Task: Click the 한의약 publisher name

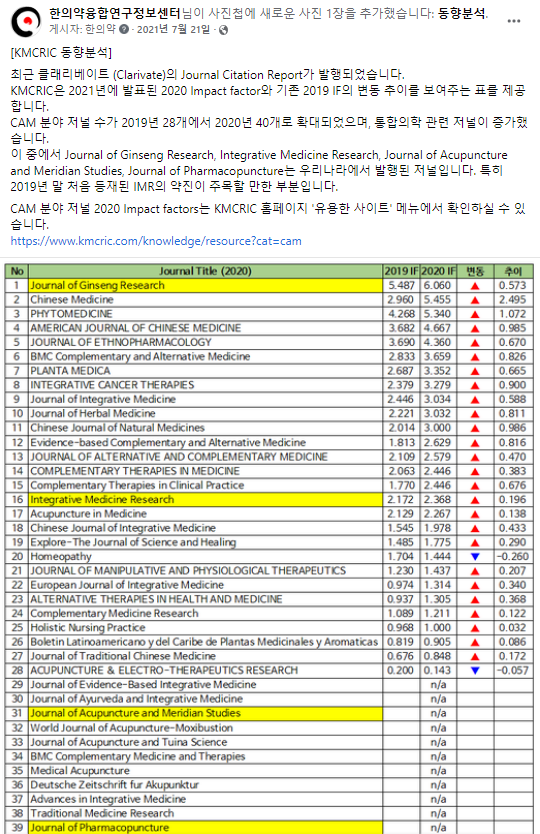Action: tap(100, 29)
